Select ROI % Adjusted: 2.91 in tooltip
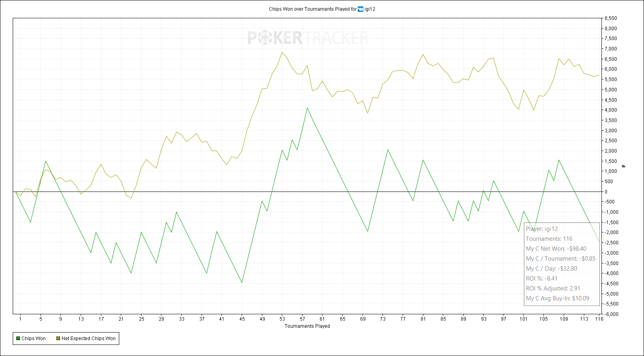This screenshot has height=356, width=644. point(553,288)
